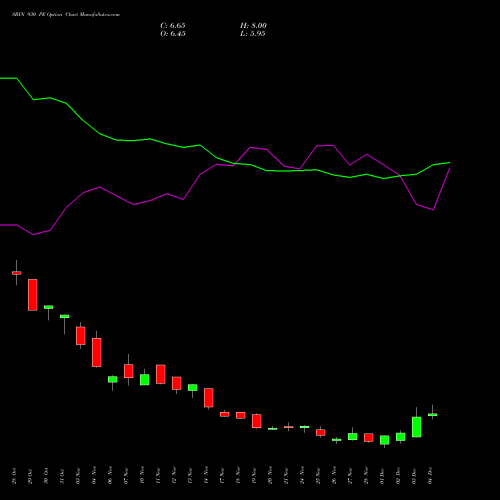Click the red candle above 14 Nov
The width and height of the screenshot is (500, 500).
pos(209,398)
